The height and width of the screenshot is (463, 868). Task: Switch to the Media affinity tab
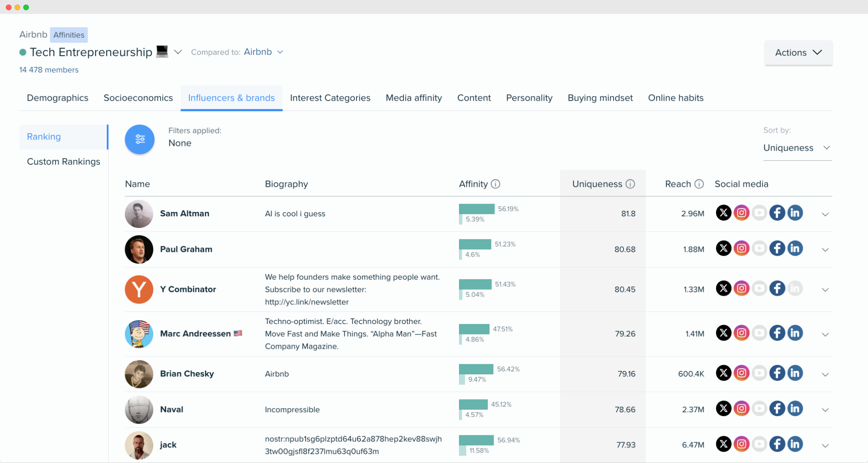point(414,98)
